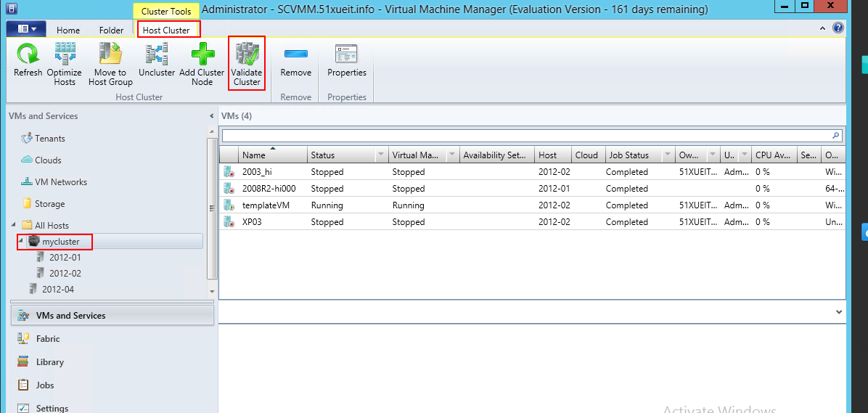The image size is (868, 413).
Task: Expand the details pane chevron
Action: click(839, 312)
